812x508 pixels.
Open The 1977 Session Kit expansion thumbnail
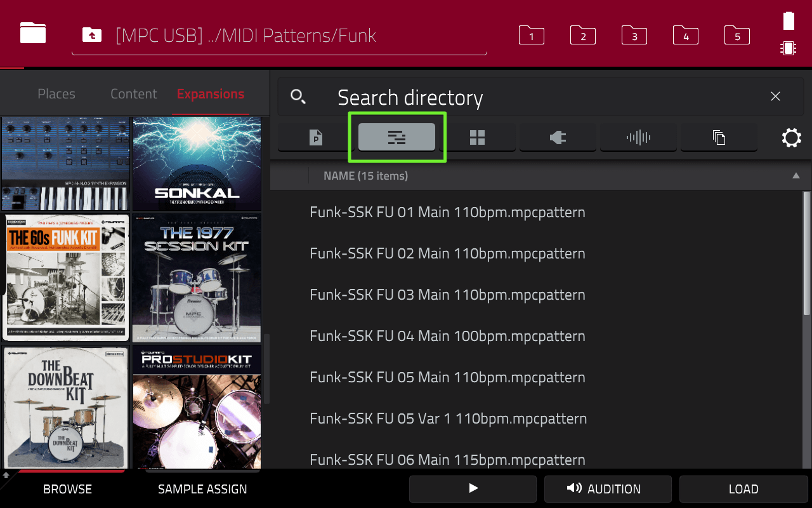click(197, 277)
